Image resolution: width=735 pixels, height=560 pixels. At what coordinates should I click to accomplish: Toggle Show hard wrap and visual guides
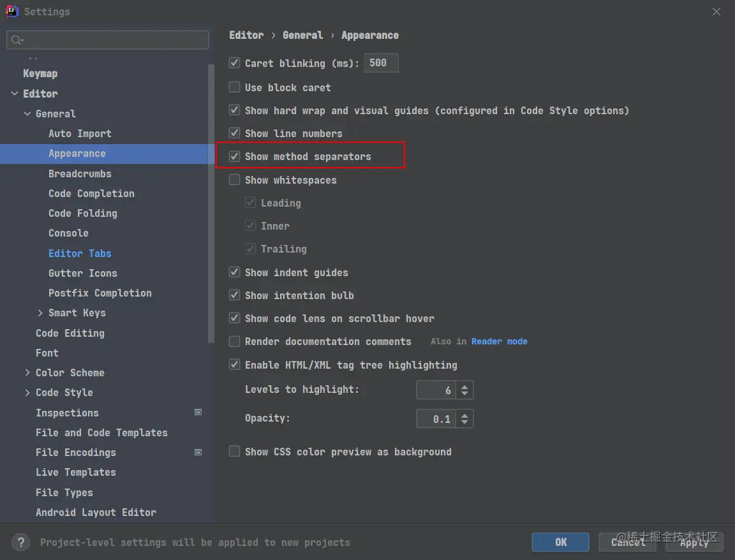(234, 110)
